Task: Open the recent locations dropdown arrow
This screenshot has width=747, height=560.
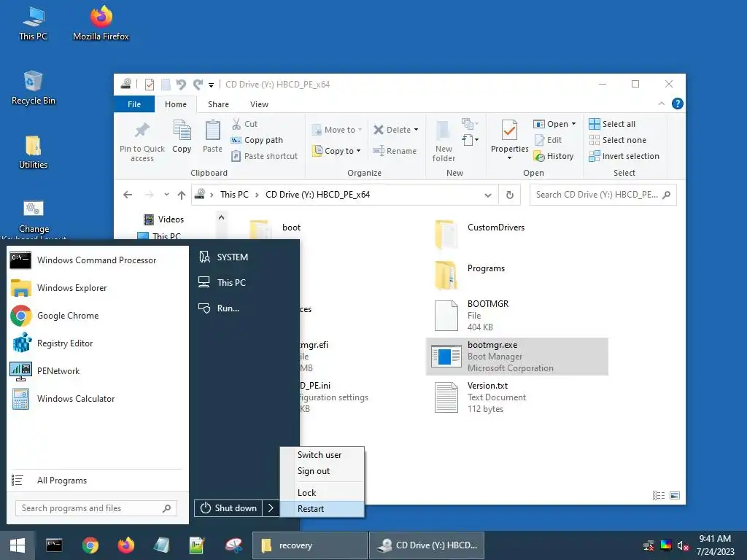Action: (x=166, y=195)
